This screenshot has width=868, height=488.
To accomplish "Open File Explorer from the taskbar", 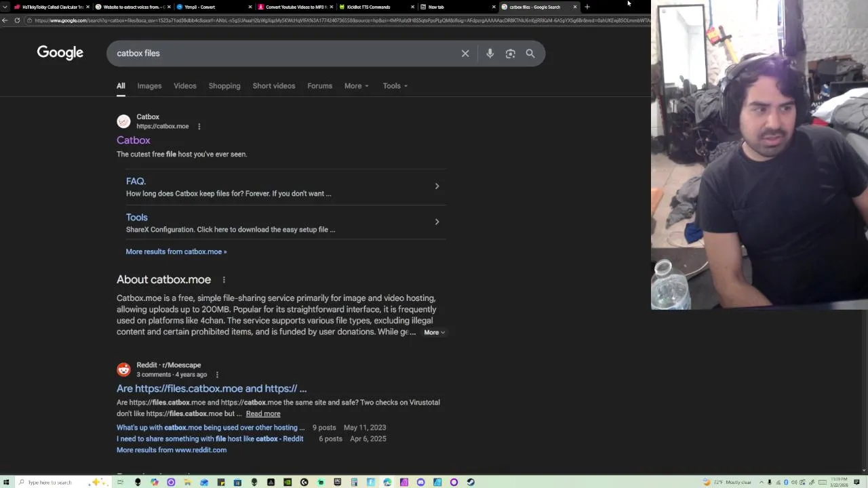I will click(187, 482).
